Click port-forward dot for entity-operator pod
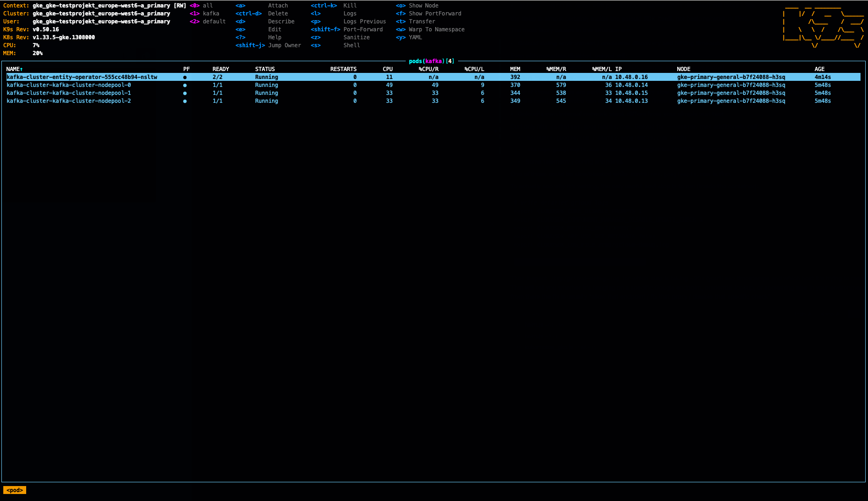The height and width of the screenshot is (501, 868). pyautogui.click(x=185, y=77)
